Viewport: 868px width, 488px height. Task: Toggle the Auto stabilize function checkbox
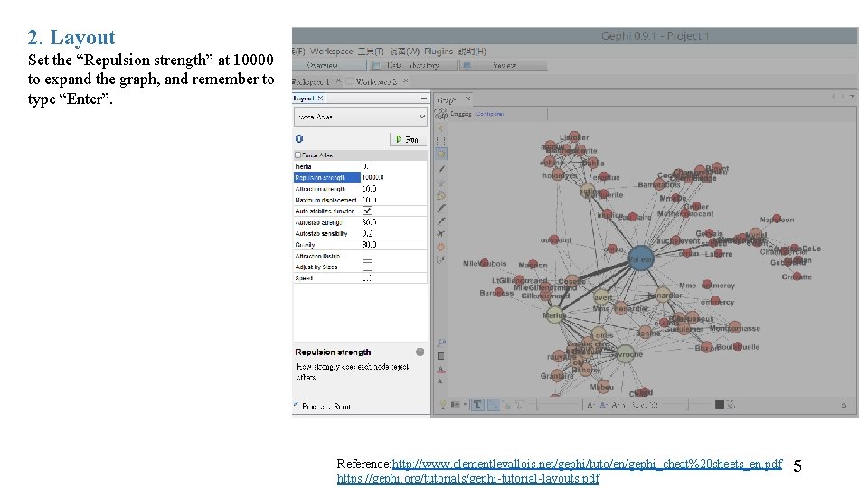[367, 211]
